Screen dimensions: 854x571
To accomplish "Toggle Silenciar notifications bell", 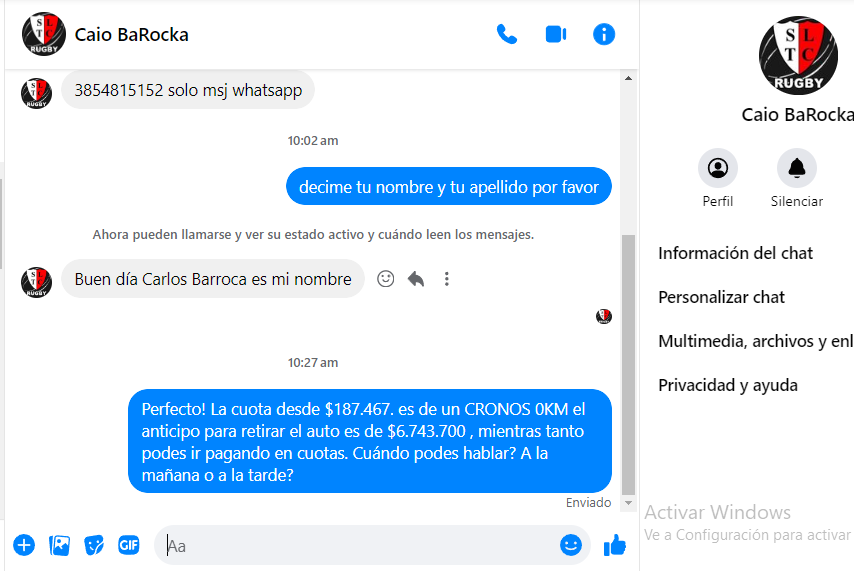I will point(796,168).
